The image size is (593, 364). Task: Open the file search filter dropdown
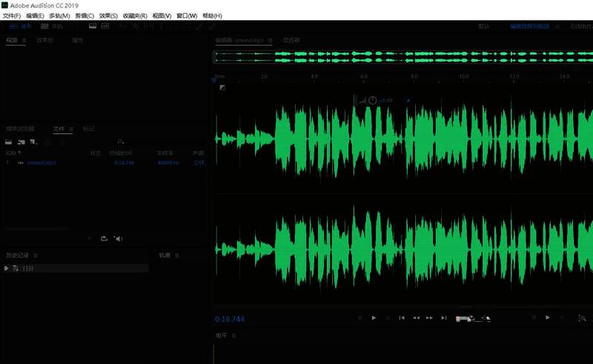[x=120, y=141]
